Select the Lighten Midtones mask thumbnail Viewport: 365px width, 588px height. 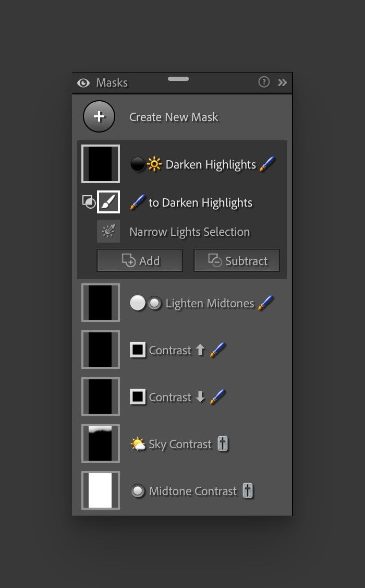(x=101, y=303)
